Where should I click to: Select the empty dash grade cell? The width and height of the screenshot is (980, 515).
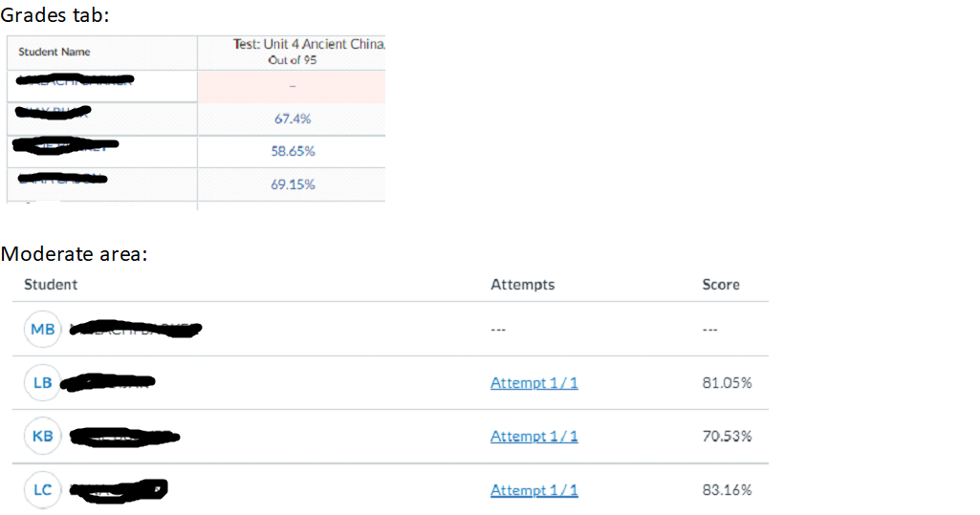(x=292, y=87)
